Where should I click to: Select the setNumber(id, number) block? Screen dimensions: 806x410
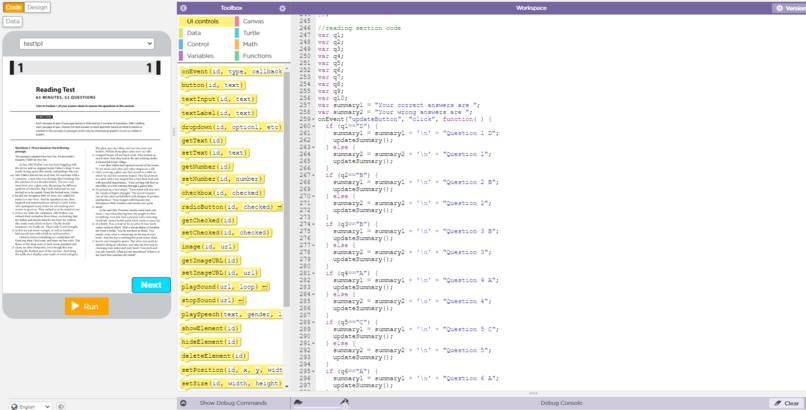click(x=222, y=179)
